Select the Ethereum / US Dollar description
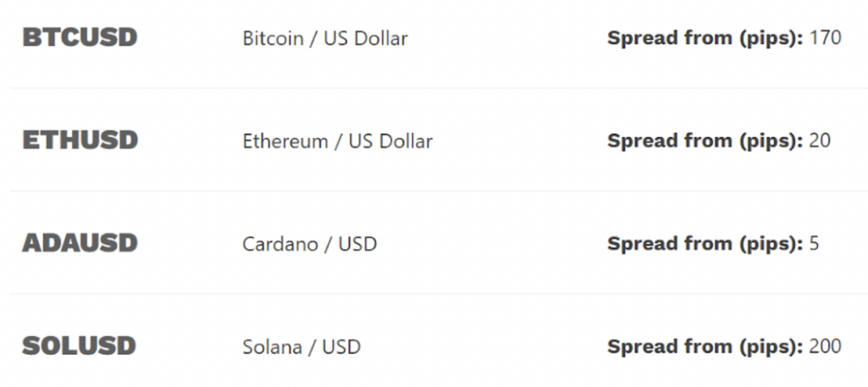Image resolution: width=868 pixels, height=387 pixels. pos(337,141)
